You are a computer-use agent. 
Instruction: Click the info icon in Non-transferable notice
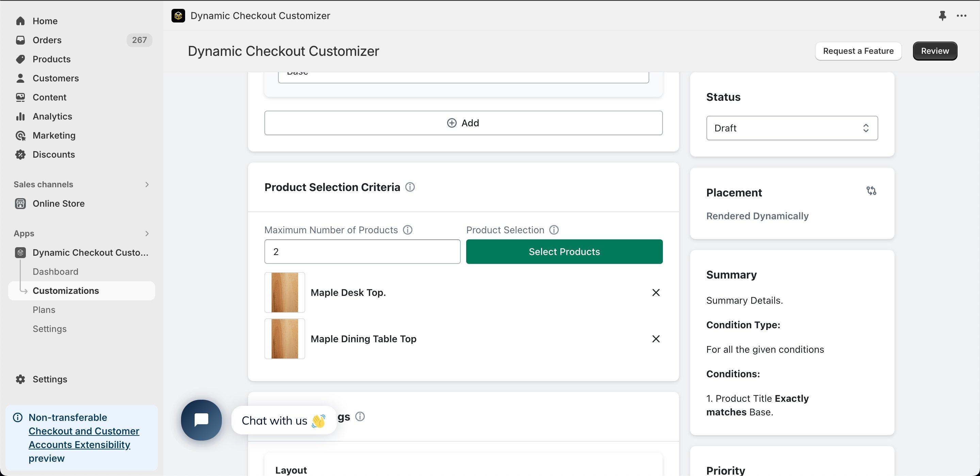click(18, 417)
